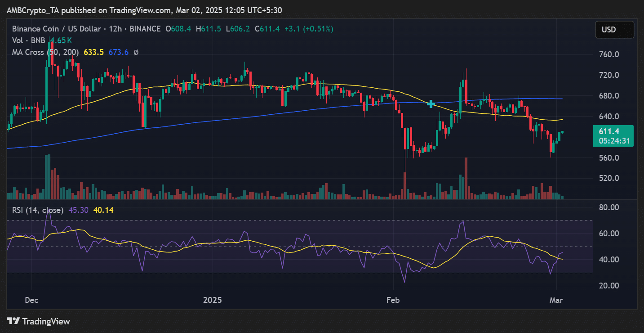Click the Dec label on time axis
Screen dimensions: 644x333
pos(32,300)
